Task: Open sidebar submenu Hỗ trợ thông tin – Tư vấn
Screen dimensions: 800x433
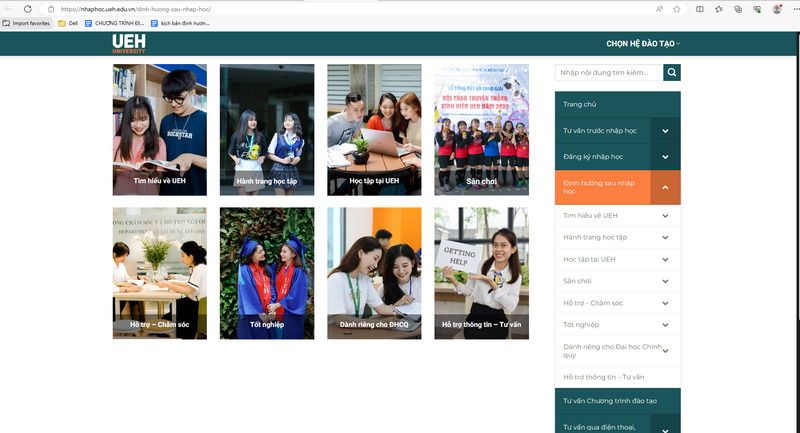Action: pyautogui.click(x=604, y=377)
